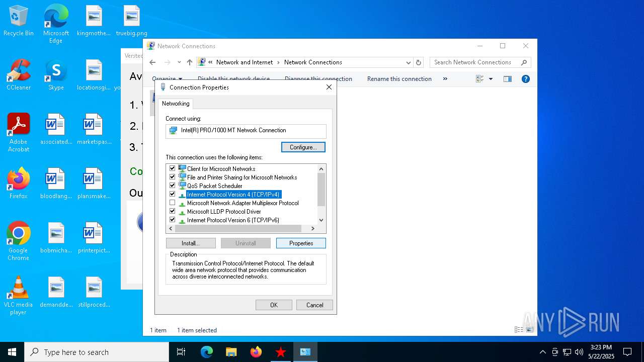The width and height of the screenshot is (644, 362).
Task: Select stillproced... file on desktop
Action: [x=94, y=293]
